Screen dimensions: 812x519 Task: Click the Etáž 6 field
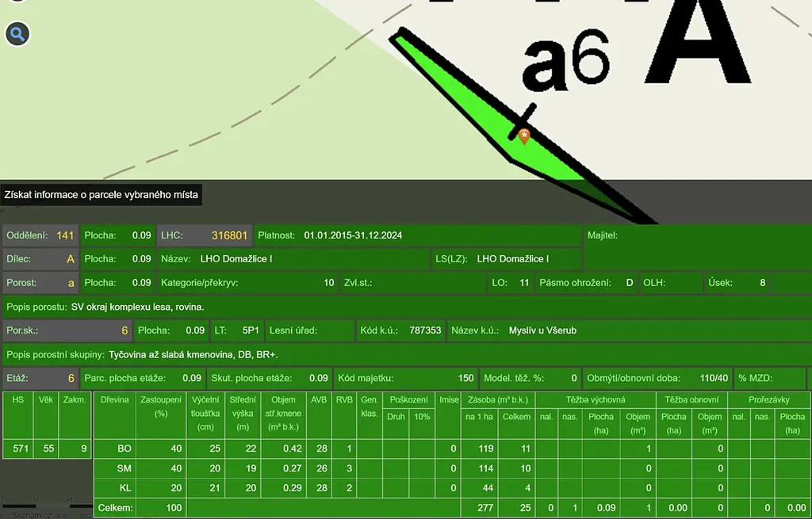point(40,379)
